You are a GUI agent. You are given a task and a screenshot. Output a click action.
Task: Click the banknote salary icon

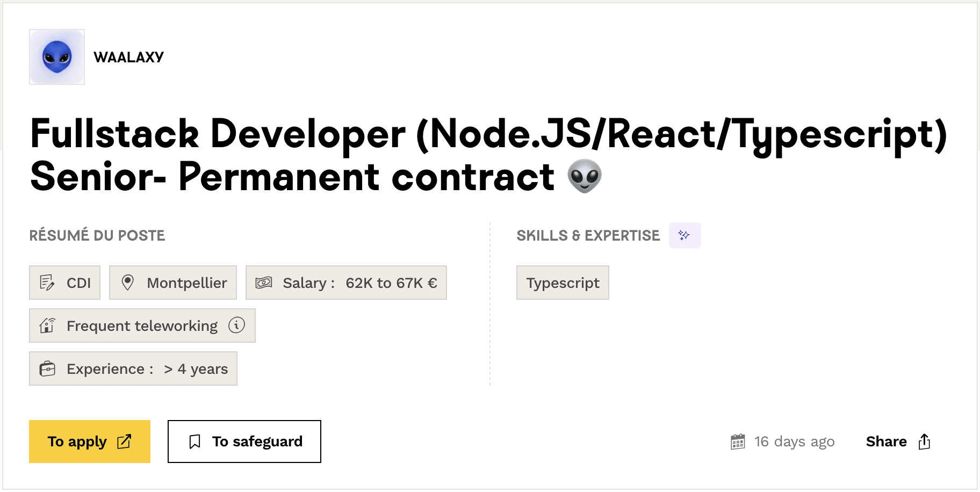263,283
